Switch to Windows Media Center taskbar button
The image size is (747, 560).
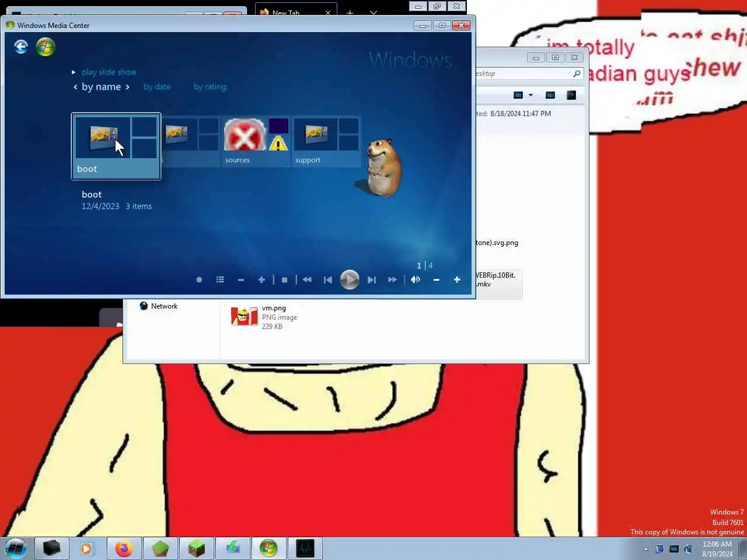pos(268,548)
